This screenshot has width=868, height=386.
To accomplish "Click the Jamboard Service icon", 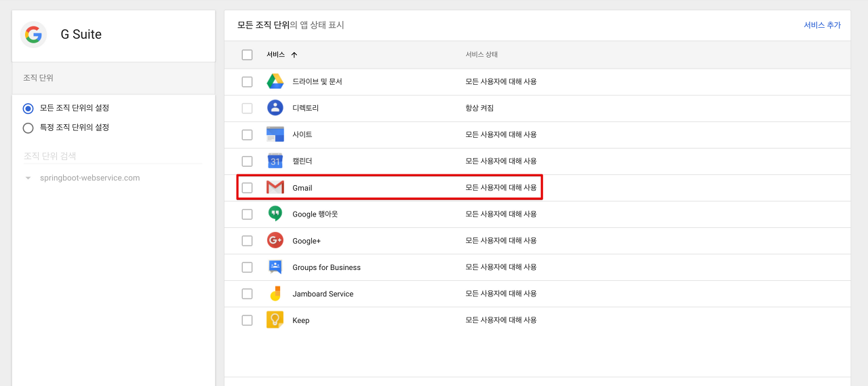I will point(275,293).
